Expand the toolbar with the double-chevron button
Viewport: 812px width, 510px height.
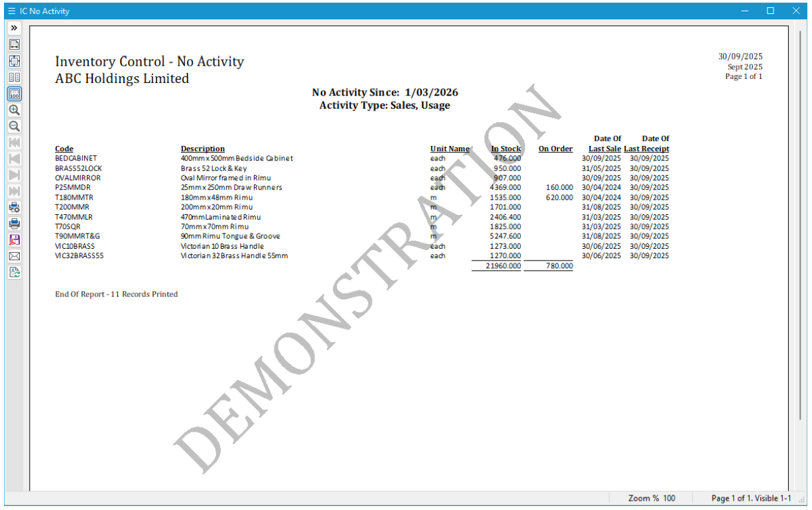point(14,28)
